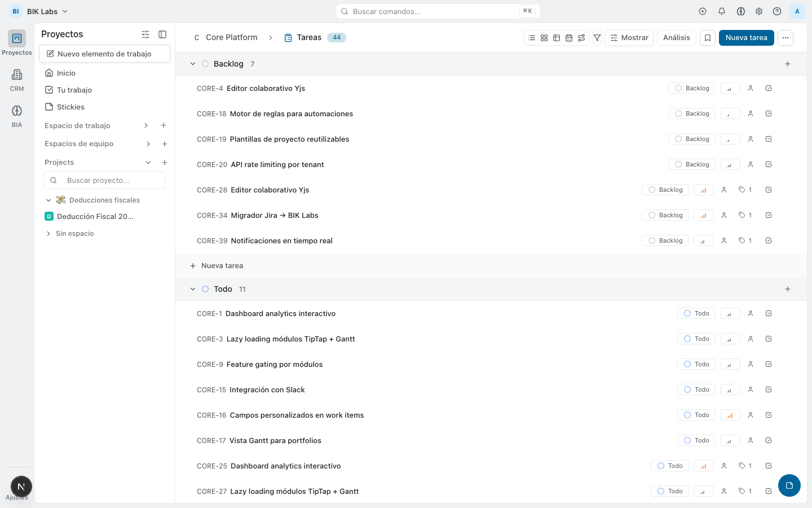
Task: Open the CRM module in the left rail
Action: (16, 79)
